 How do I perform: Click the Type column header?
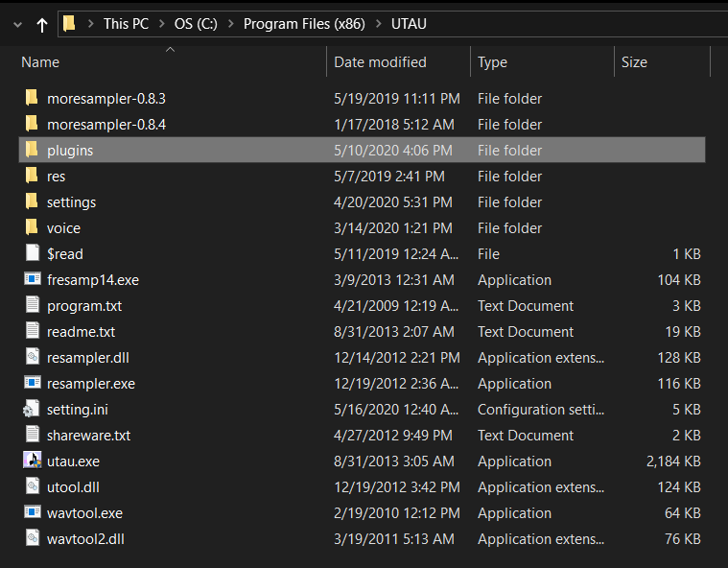point(492,62)
